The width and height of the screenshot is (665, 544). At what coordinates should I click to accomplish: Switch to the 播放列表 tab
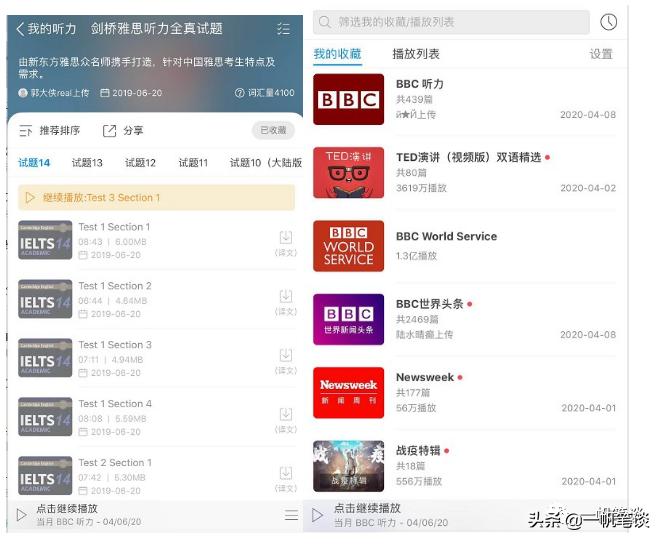point(416,54)
